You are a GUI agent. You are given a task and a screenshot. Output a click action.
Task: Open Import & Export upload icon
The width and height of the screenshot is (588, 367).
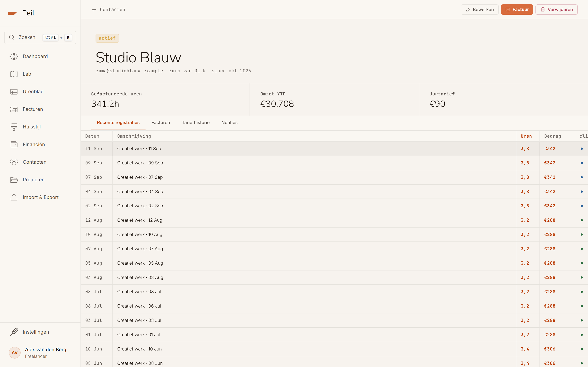pyautogui.click(x=14, y=197)
